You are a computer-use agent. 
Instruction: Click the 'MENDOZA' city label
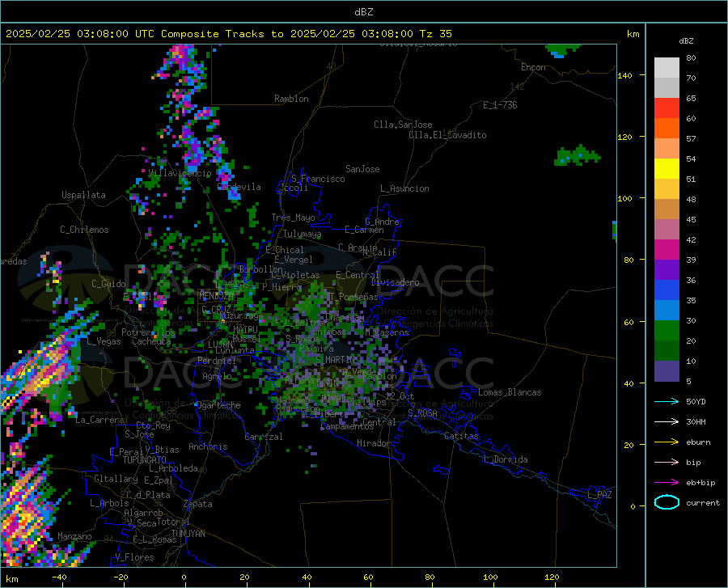216,296
